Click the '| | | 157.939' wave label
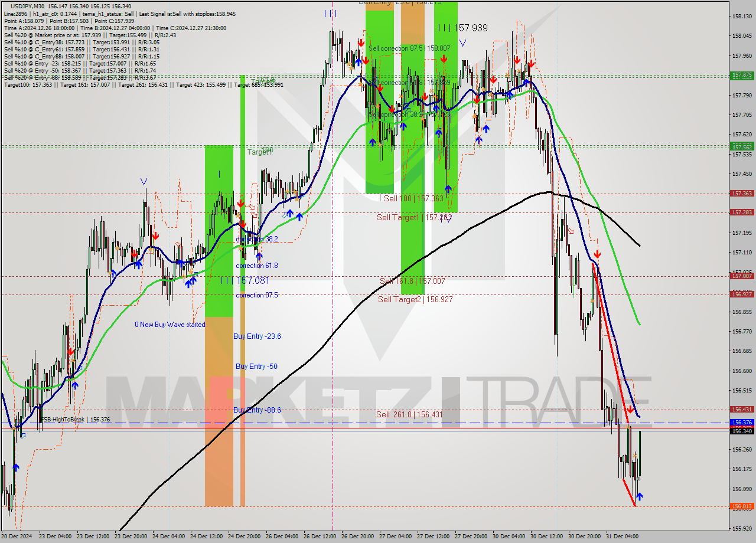The height and width of the screenshot is (543, 756). 463,28
